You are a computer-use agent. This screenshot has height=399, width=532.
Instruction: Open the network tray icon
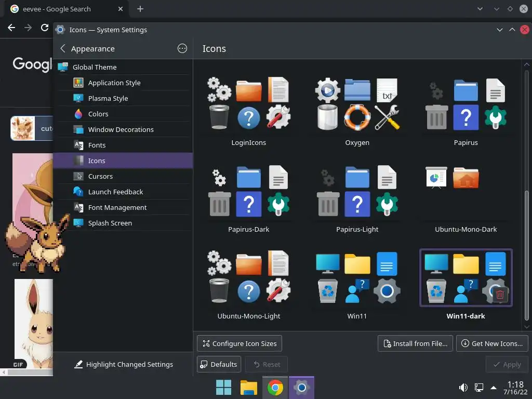(478, 387)
